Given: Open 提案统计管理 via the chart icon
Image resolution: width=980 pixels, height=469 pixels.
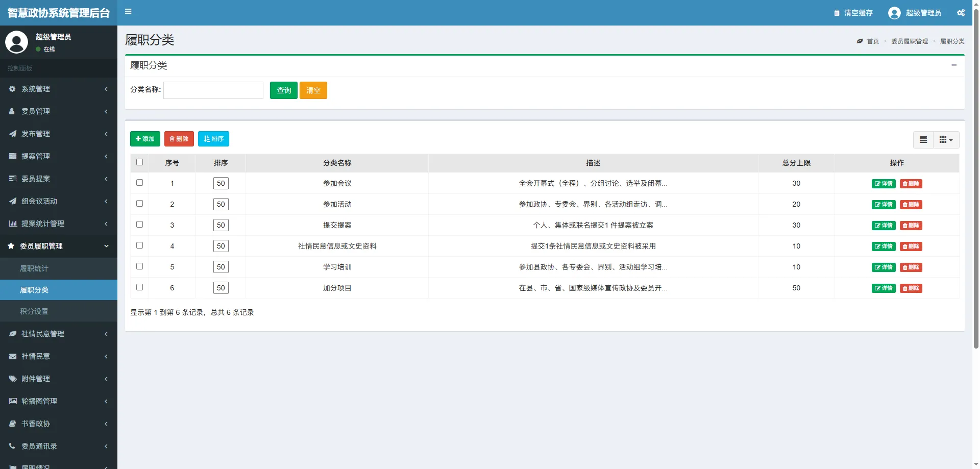Looking at the screenshot, I should point(12,224).
